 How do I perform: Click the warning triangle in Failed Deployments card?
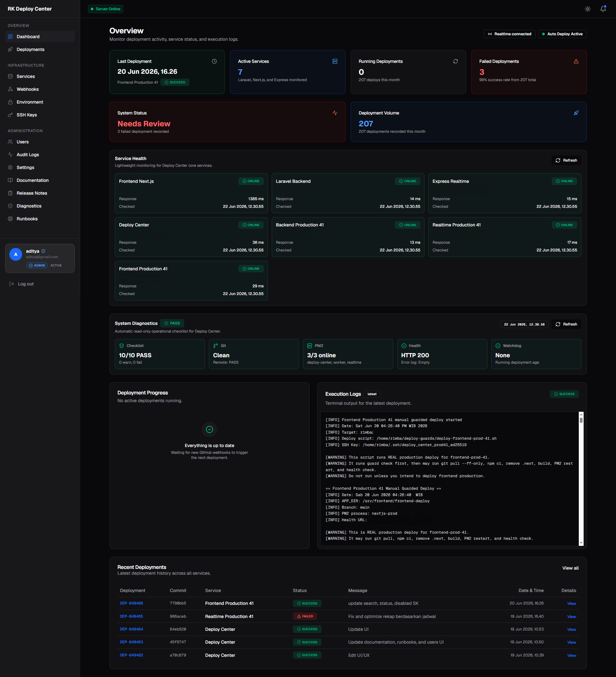coord(576,61)
